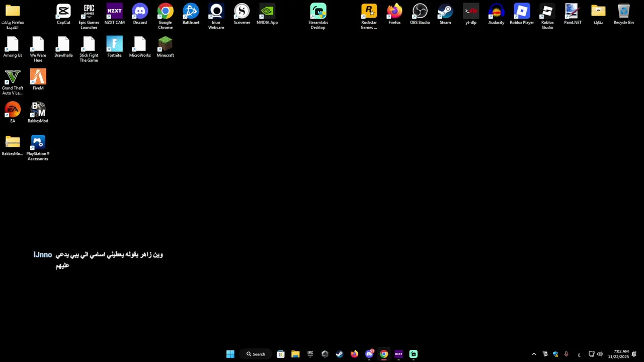Select the Minecraft desktop icon
The image size is (644, 362).
(166, 47)
